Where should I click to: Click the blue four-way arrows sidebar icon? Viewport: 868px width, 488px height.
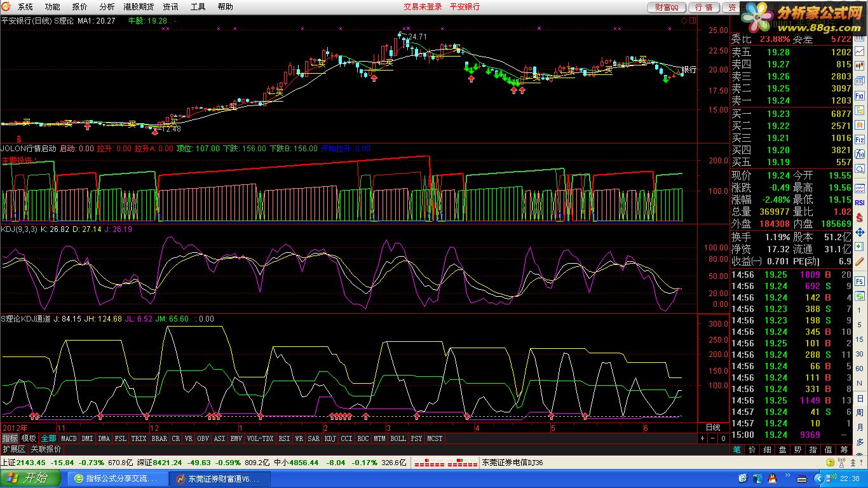click(x=860, y=232)
